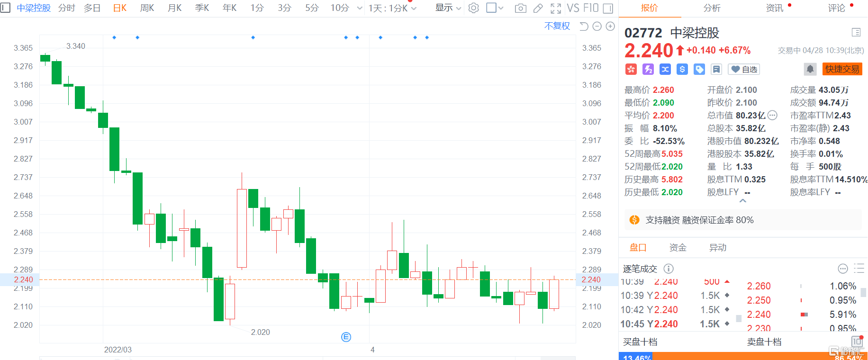
Task: Open the 显示 display dropdown
Action: coord(448,8)
